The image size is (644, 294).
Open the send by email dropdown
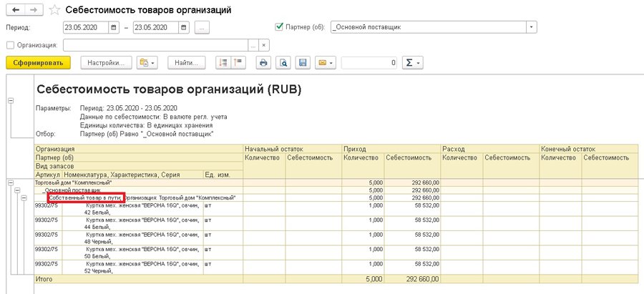(x=326, y=63)
